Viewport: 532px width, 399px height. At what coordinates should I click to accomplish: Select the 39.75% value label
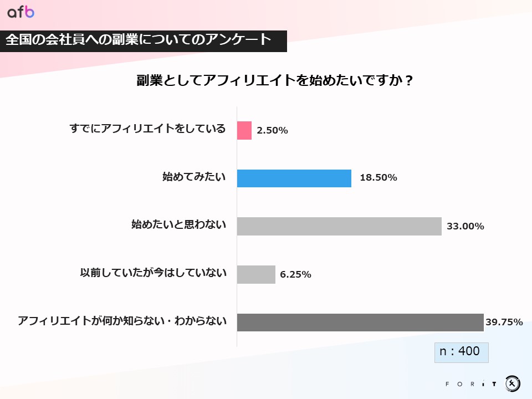504,322
